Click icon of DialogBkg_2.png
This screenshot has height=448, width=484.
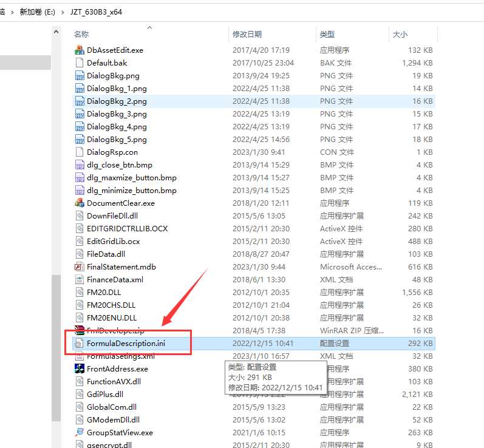pyautogui.click(x=80, y=101)
